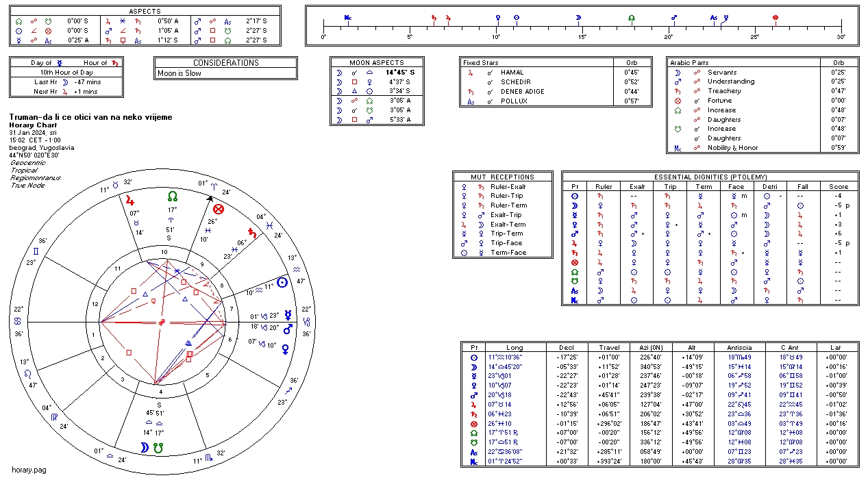Select the Mars marker on the degree scale
Screen dimensions: 868x480
(674, 17)
